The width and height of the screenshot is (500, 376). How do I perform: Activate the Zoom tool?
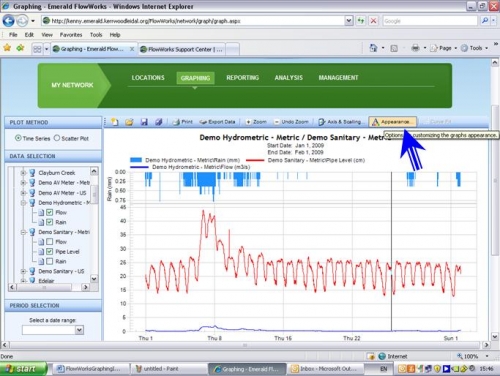256,122
